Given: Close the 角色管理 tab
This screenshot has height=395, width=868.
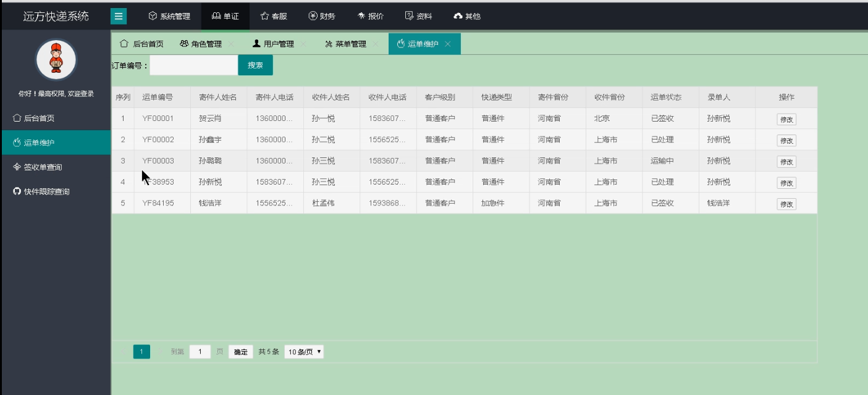Looking at the screenshot, I should pyautogui.click(x=231, y=44).
